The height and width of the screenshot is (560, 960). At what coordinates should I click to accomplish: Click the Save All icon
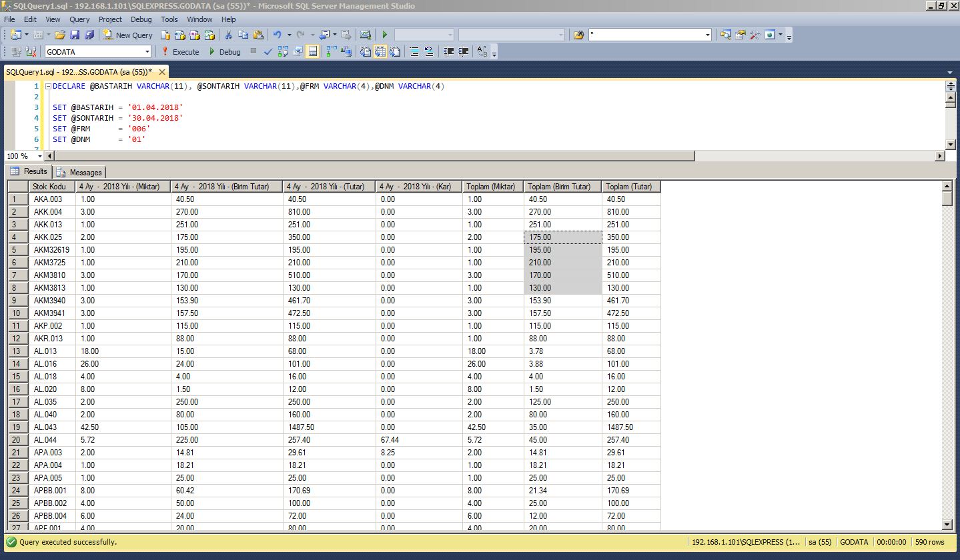coord(89,35)
